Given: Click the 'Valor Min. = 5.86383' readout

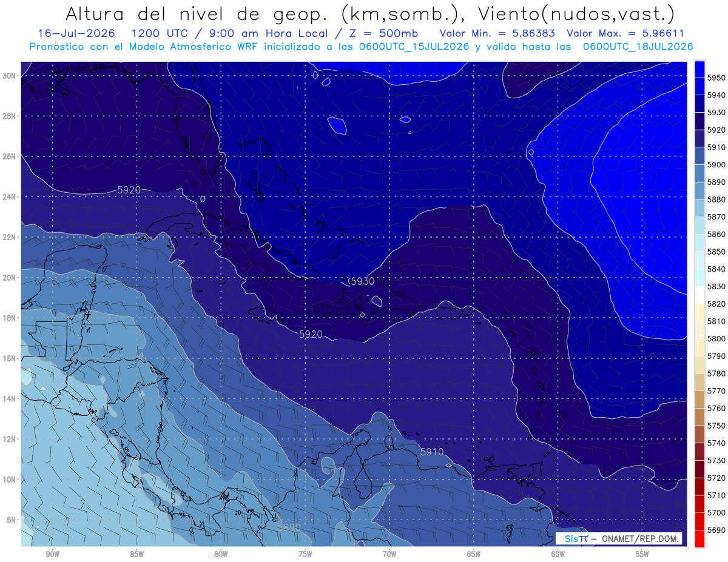Looking at the screenshot, I should pos(499,34).
